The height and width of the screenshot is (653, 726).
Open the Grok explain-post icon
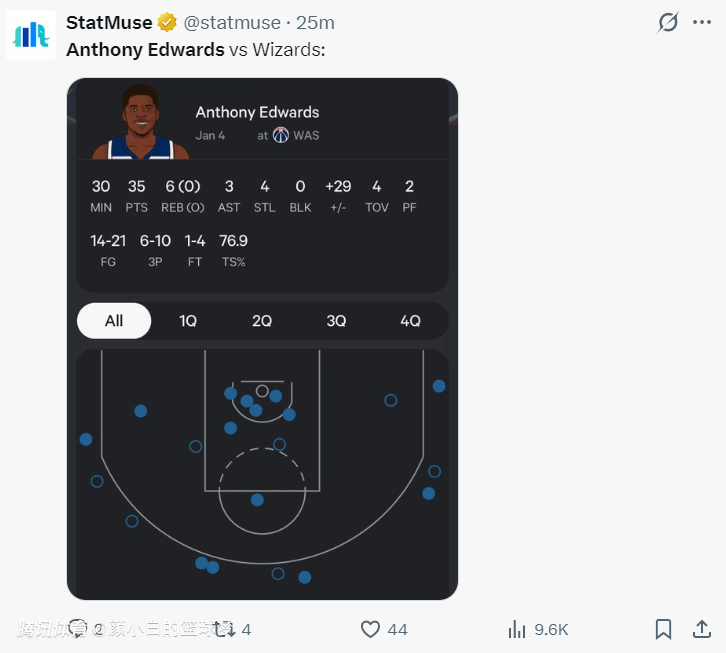click(x=667, y=22)
